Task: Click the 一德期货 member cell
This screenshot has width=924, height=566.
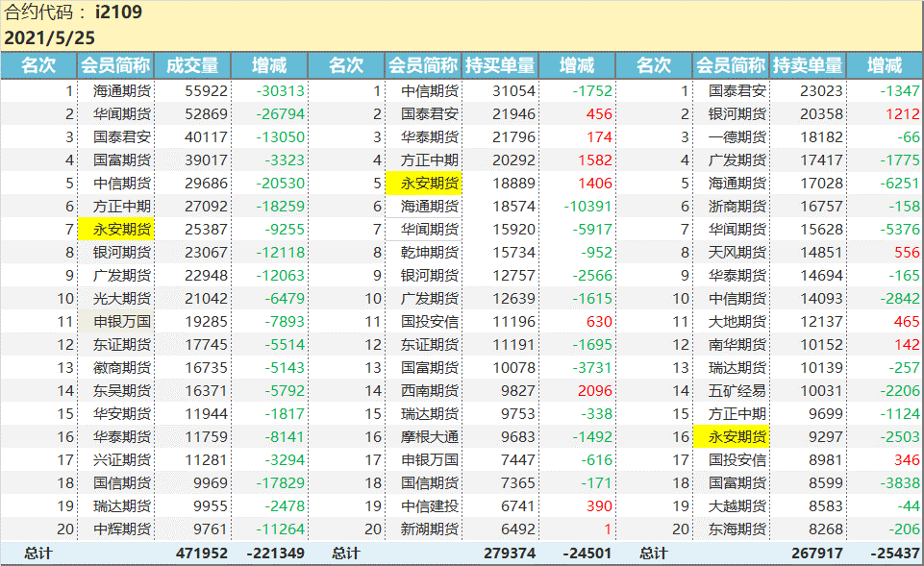Action: point(737,137)
